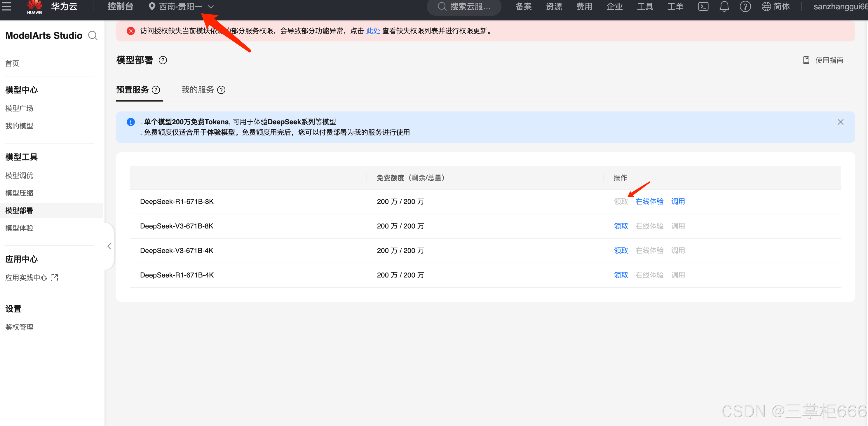This screenshot has width=868, height=426.
Task: Click the ModelArts Studio search icon
Action: (x=93, y=35)
